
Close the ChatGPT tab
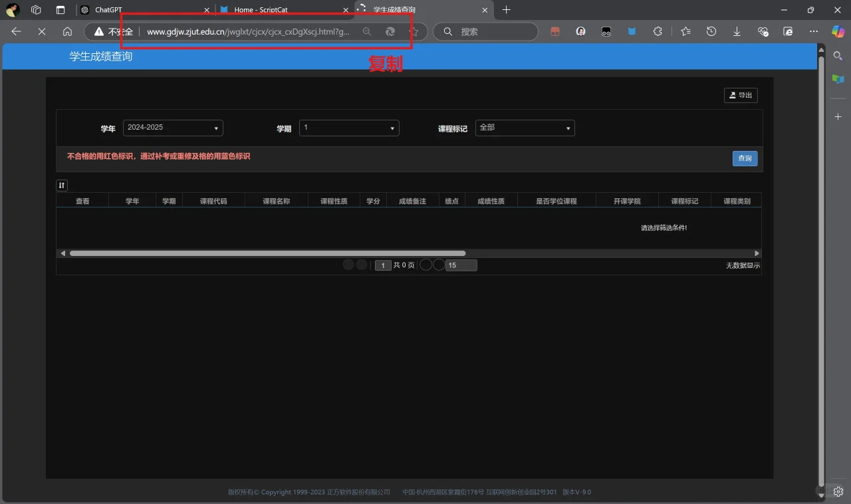(x=207, y=10)
